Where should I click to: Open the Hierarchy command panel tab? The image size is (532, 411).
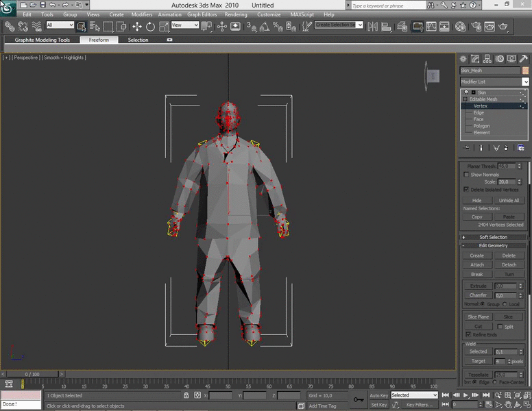[x=487, y=59]
